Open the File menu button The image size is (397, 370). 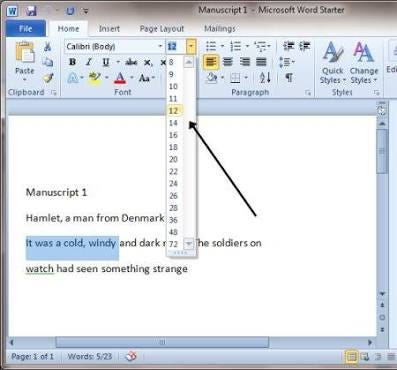[26, 29]
